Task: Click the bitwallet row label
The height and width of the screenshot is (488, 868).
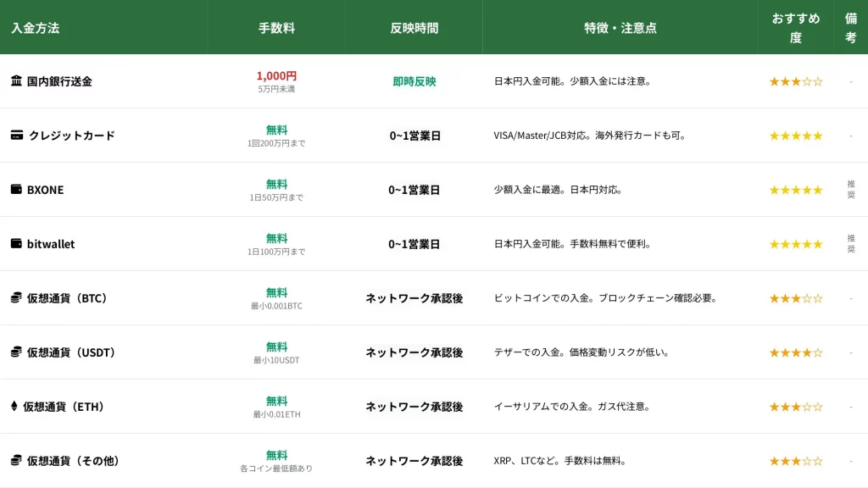Action: click(x=51, y=244)
